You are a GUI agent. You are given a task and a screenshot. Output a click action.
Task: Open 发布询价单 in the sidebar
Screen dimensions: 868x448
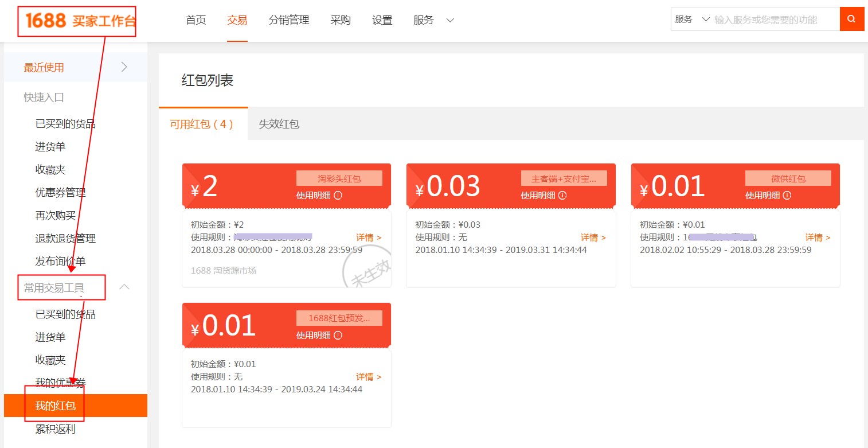point(60,261)
